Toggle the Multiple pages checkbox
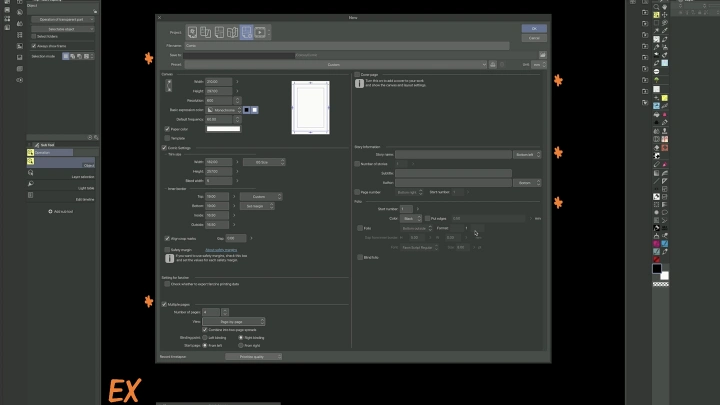The width and height of the screenshot is (720, 405). click(164, 304)
